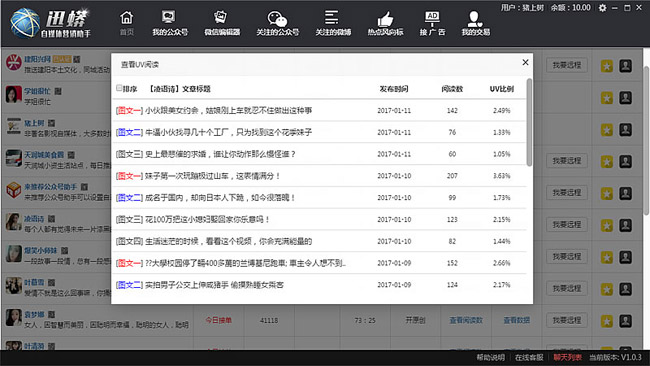Open article 小伙跟美女约会

pyautogui.click(x=228, y=111)
